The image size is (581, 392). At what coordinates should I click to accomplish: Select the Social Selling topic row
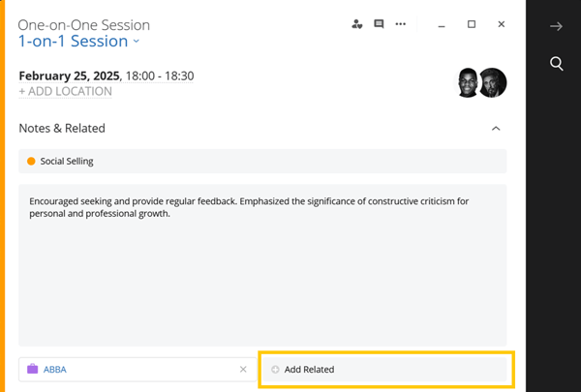point(262,162)
